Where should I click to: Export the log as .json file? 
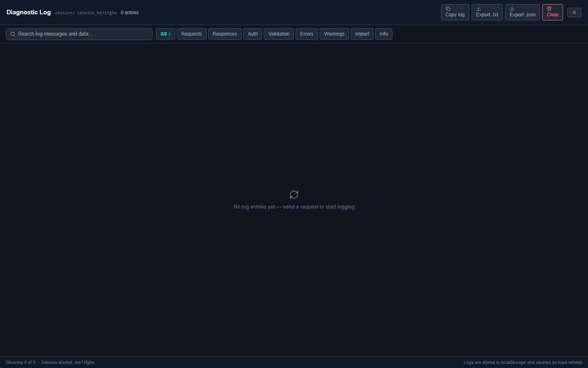pos(522,12)
